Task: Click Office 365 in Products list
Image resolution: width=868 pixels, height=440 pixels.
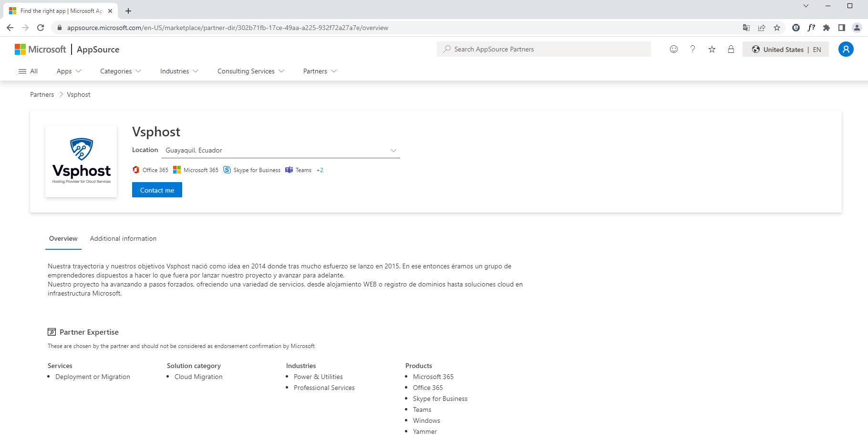Action: coord(428,388)
